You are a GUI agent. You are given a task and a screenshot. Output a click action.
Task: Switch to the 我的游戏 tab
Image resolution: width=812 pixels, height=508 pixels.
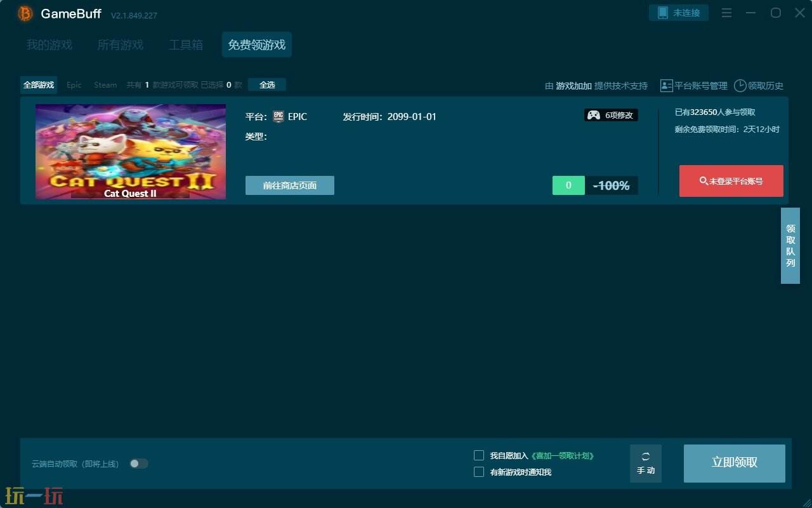[49, 45]
